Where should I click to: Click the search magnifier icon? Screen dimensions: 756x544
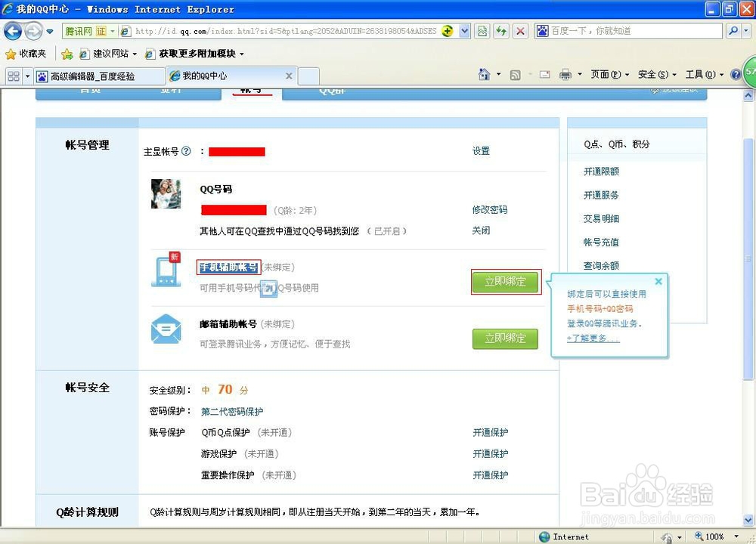point(733,31)
